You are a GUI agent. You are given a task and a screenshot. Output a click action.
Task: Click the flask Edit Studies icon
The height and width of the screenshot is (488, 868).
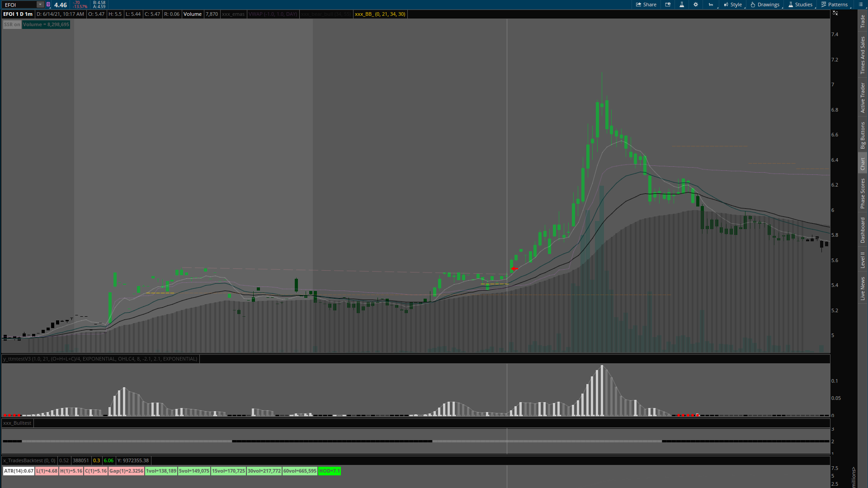tap(682, 5)
